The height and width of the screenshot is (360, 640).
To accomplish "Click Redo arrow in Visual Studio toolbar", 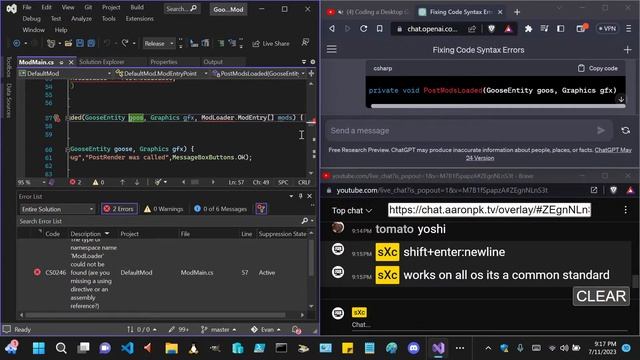I will [x=125, y=43].
